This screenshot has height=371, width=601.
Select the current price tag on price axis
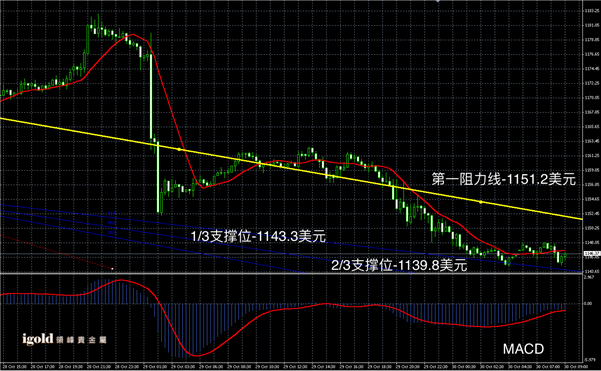click(591, 254)
